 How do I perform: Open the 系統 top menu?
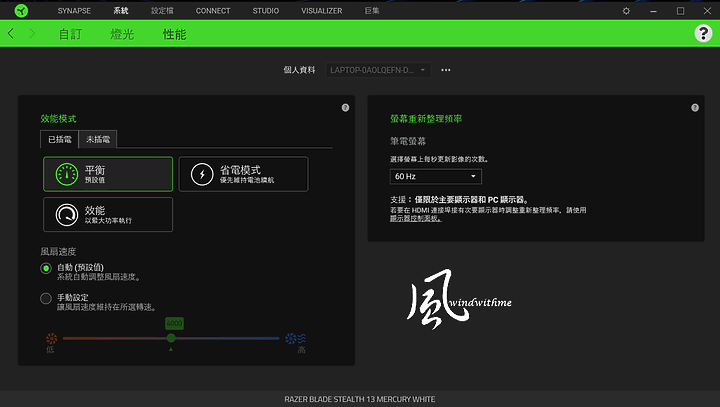click(x=121, y=11)
